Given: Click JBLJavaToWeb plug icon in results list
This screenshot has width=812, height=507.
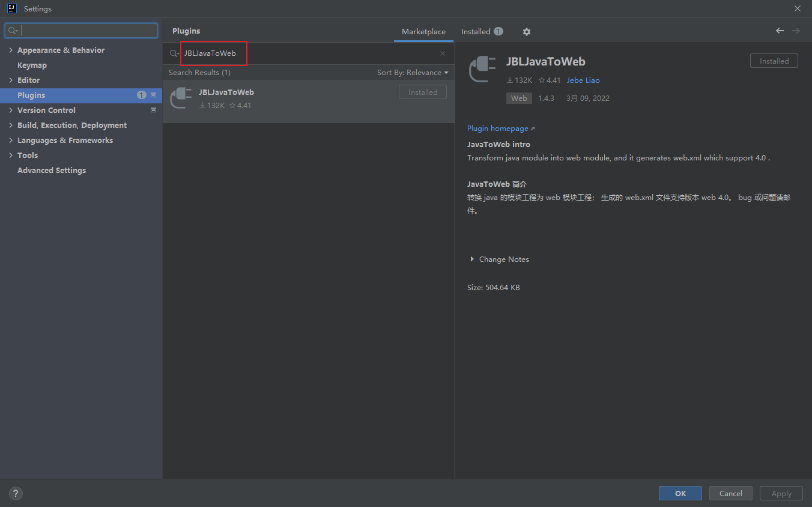Looking at the screenshot, I should [x=181, y=98].
